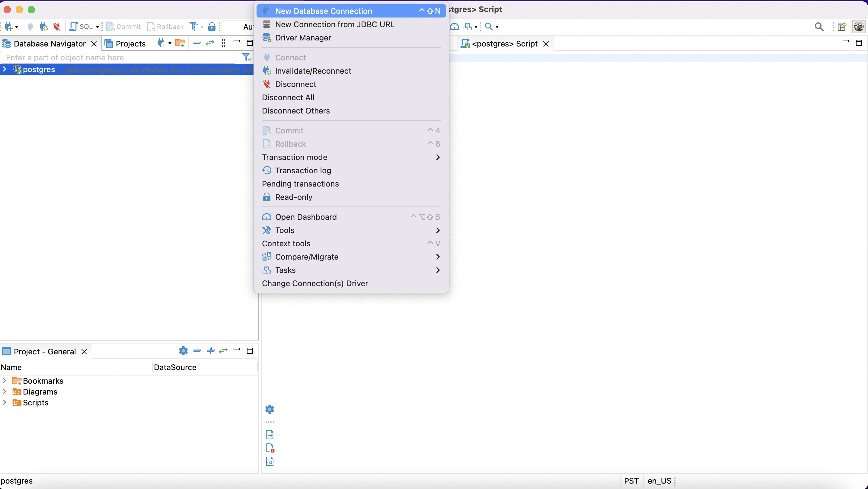Click the create folder icon in navigator
Viewport: 868px width, 489px height.
[x=180, y=43]
